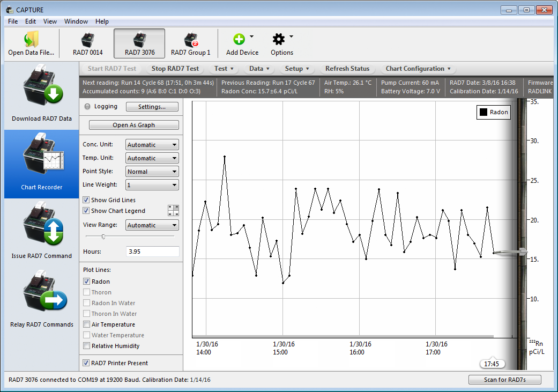Check the Thoron In Water box
The image size is (558, 392).
coord(86,313)
